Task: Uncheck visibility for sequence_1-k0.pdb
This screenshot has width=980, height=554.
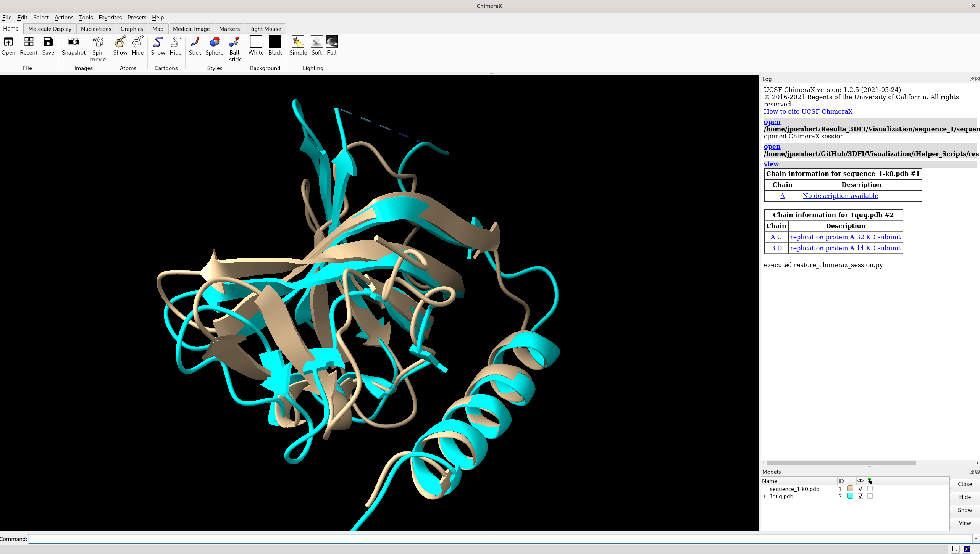Action: click(x=860, y=489)
